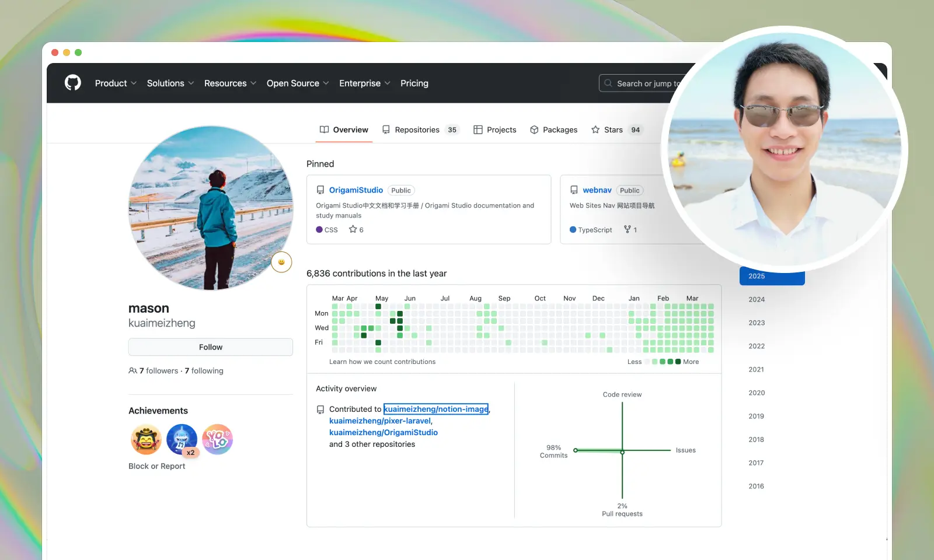Switch to the Packages tab

point(554,129)
